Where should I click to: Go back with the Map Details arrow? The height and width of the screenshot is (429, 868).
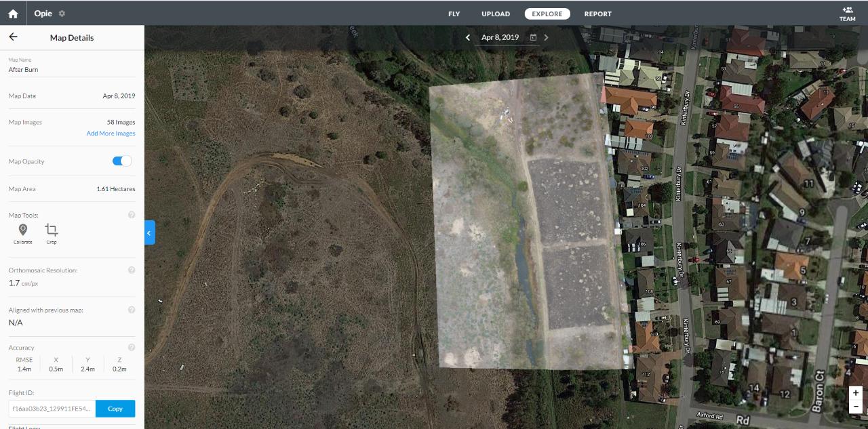13,37
